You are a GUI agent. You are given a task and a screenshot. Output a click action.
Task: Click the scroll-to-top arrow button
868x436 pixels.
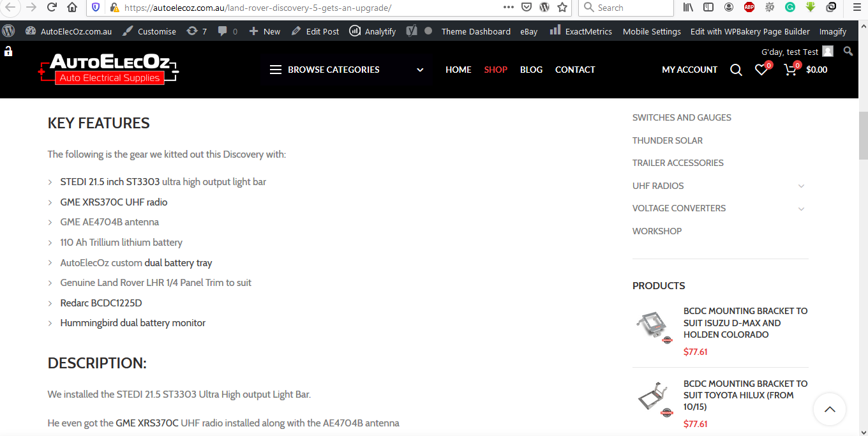830,409
